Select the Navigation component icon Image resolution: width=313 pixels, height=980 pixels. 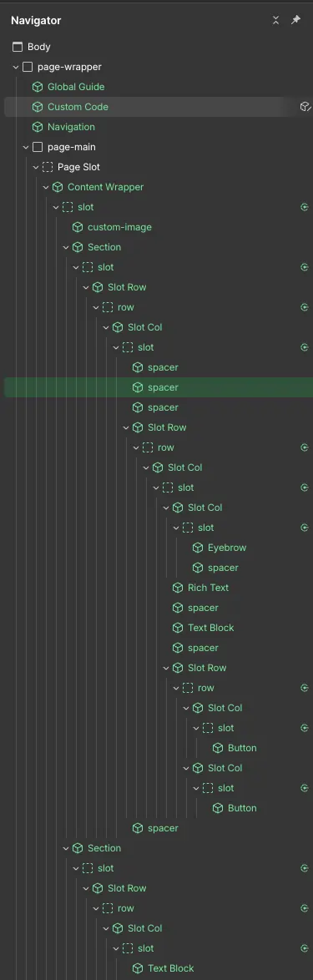tap(38, 127)
